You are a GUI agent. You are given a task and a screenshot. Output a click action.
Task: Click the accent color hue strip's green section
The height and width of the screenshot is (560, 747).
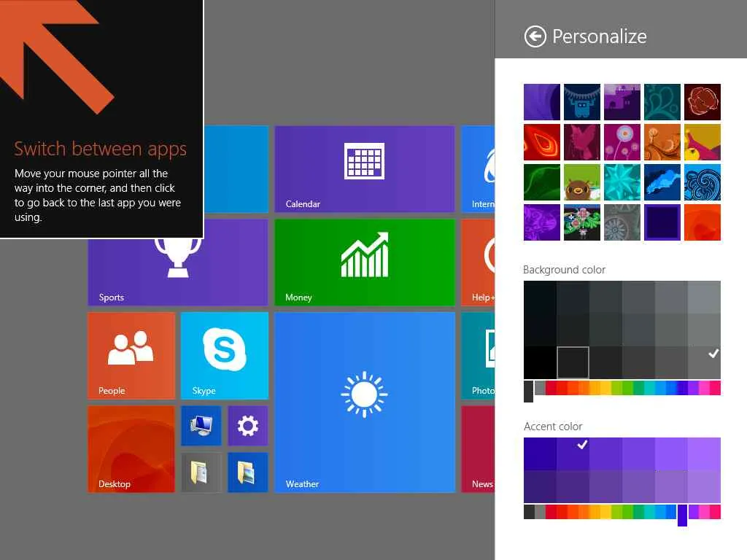(x=627, y=512)
